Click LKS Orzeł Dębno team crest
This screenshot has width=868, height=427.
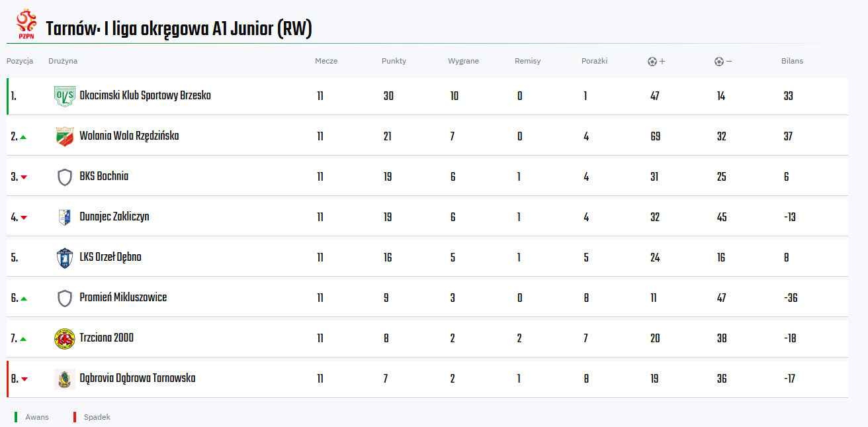[64, 258]
